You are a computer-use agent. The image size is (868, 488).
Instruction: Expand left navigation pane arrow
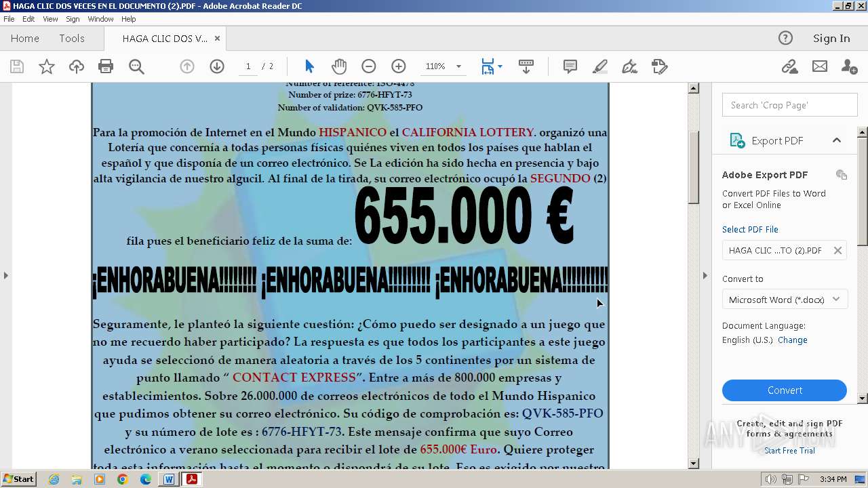[6, 275]
